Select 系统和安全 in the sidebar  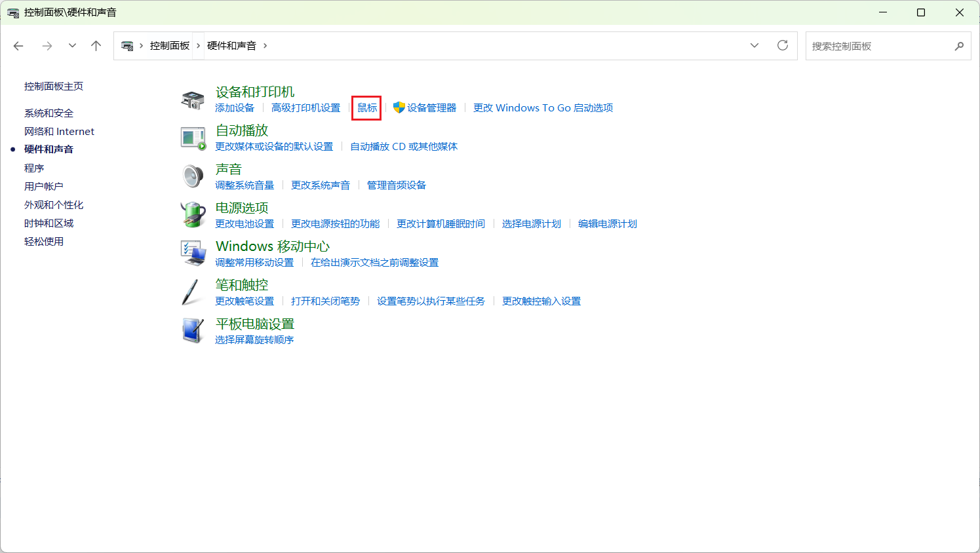(49, 113)
